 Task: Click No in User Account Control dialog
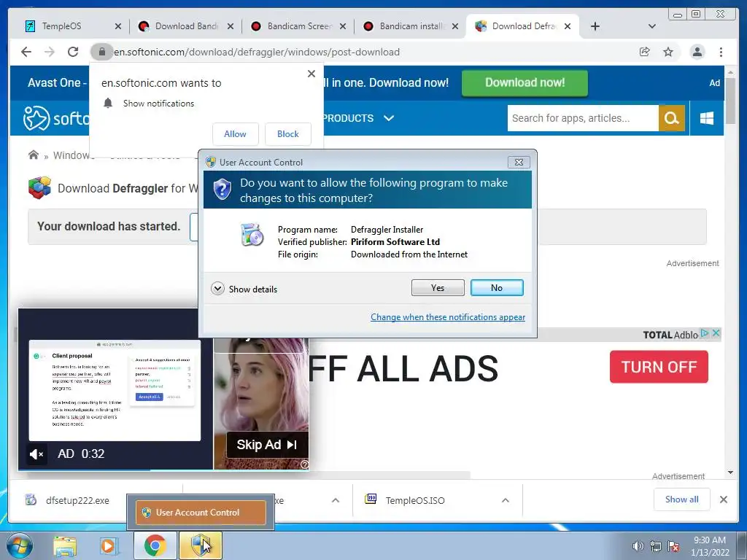pyautogui.click(x=496, y=287)
